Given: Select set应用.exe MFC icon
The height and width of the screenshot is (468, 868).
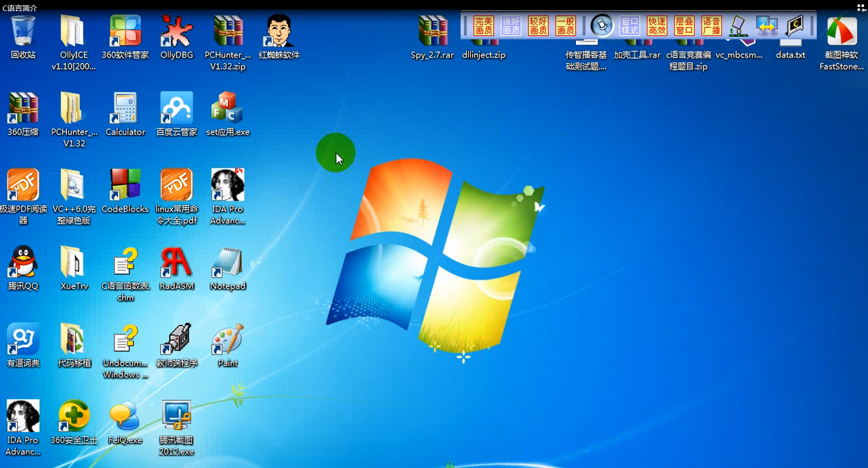Looking at the screenshot, I should (227, 108).
